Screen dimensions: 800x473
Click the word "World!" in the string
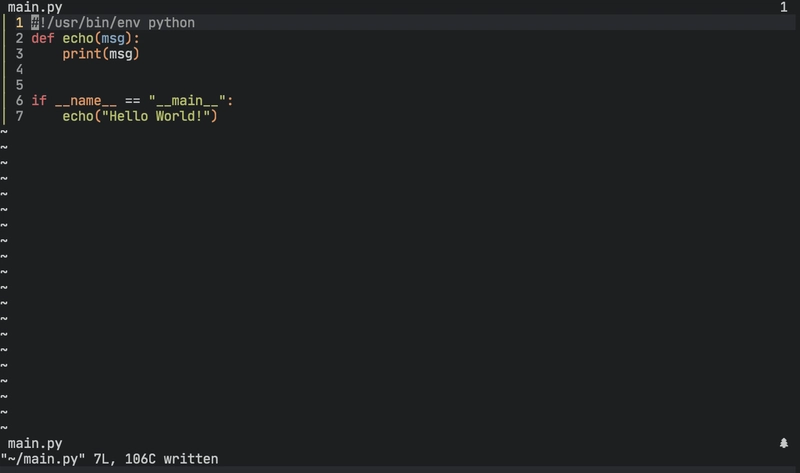179,116
